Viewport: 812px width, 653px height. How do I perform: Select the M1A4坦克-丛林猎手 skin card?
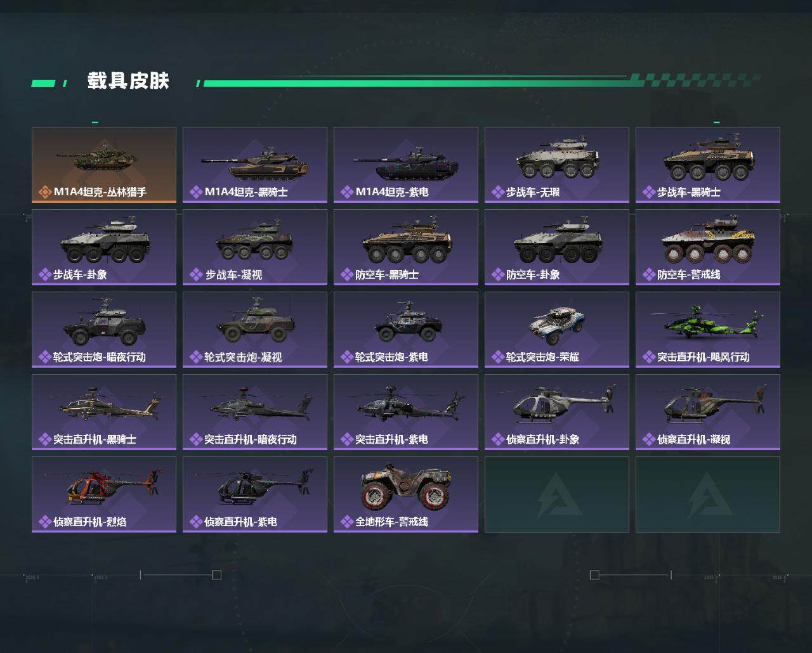click(x=104, y=165)
